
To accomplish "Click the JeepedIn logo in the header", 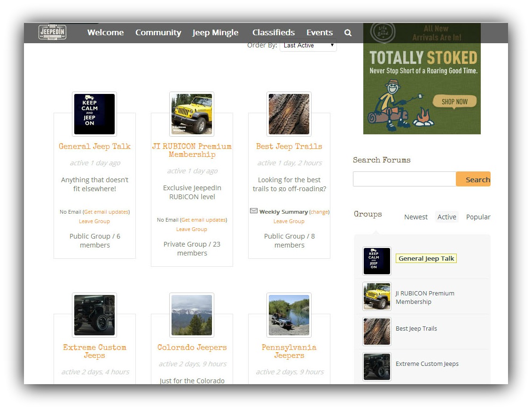I will (52, 32).
